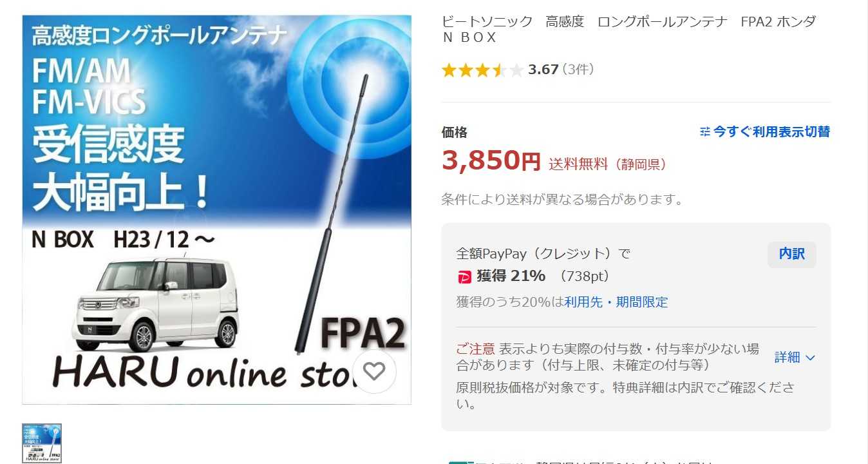Image resolution: width=868 pixels, height=464 pixels.
Task: Click the chevron arrow next to 詳細
Action: tap(811, 358)
